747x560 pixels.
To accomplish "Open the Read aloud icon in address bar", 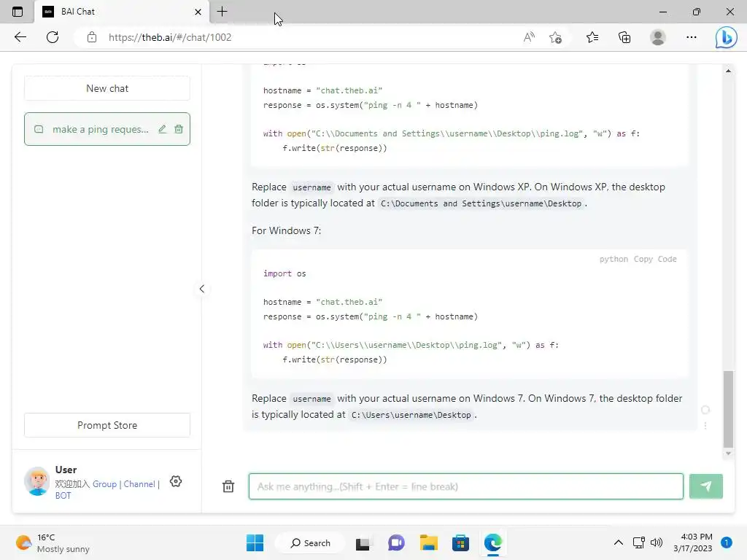I will [x=529, y=37].
